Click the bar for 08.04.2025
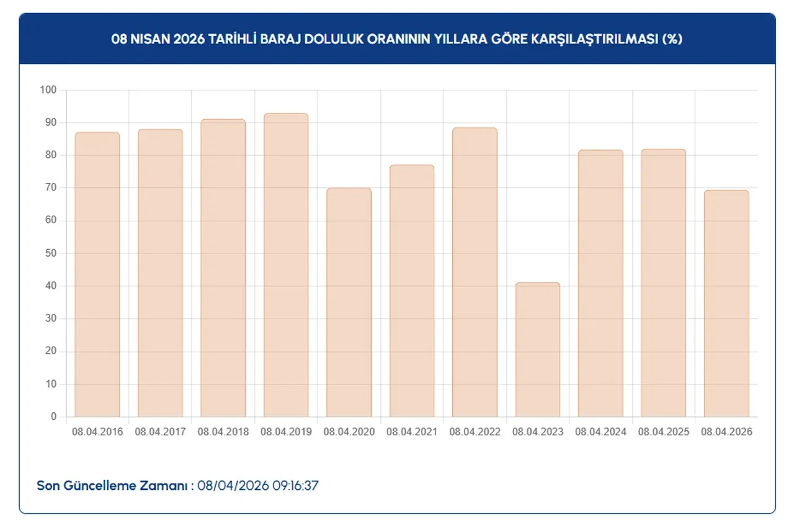Image resolution: width=794 pixels, height=532 pixels. pos(664,283)
